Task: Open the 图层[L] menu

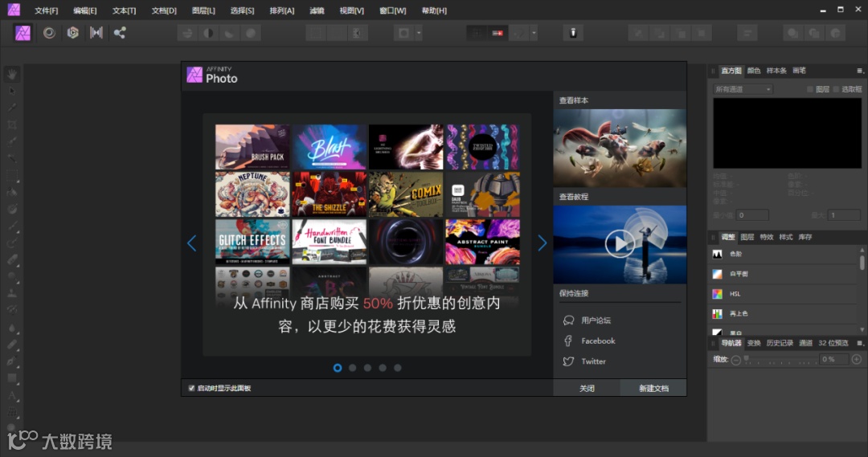Action: click(203, 10)
